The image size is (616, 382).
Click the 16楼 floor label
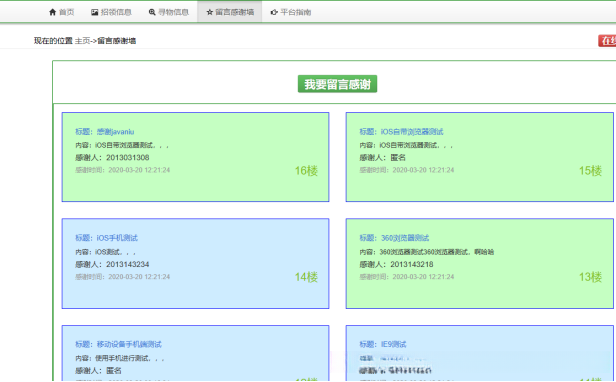[306, 171]
